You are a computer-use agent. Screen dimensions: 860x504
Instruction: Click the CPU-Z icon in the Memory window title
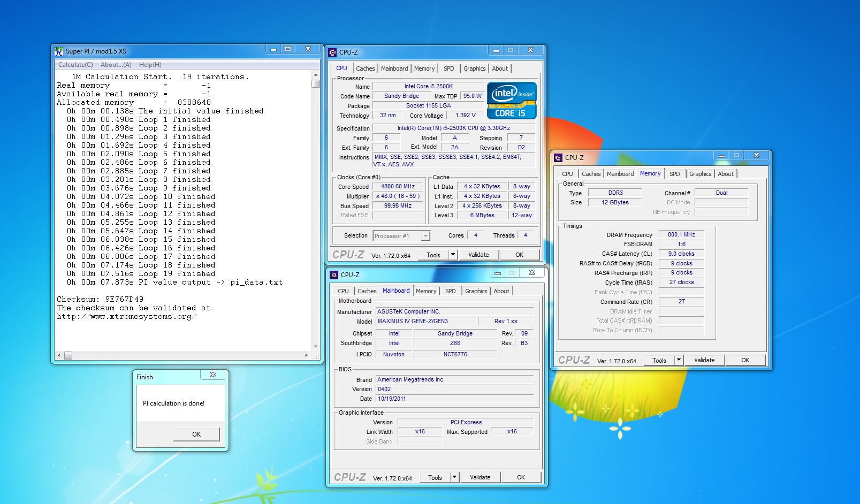coord(558,157)
